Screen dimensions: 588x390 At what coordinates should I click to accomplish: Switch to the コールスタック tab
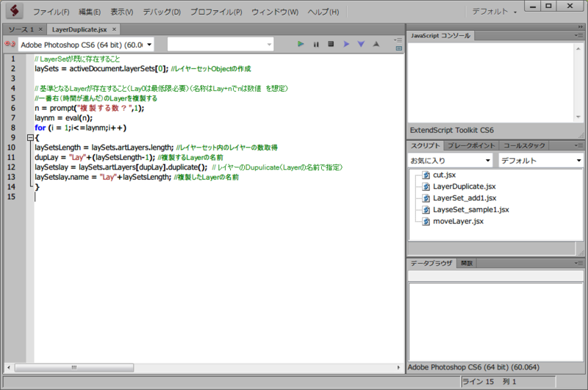[x=524, y=145]
